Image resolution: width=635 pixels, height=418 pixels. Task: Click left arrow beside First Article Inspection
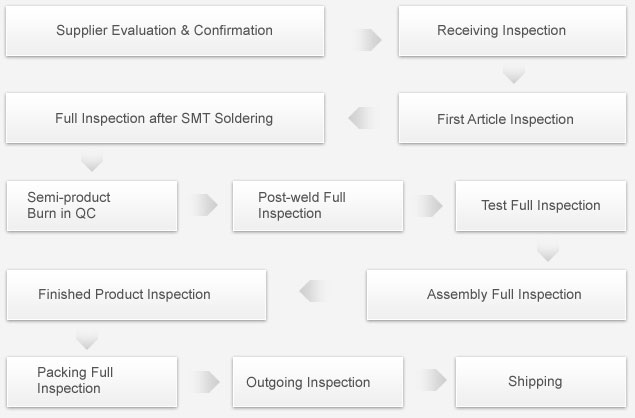[x=362, y=118]
